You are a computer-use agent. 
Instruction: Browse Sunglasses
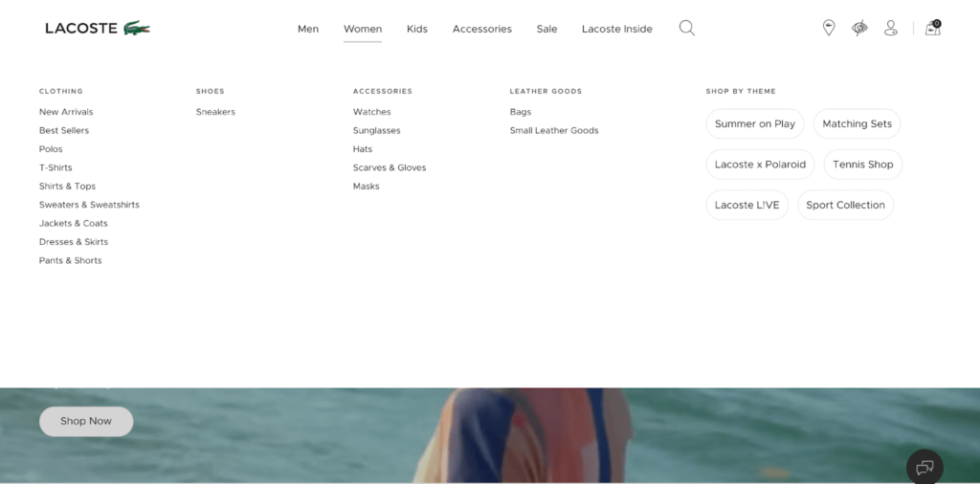[377, 130]
